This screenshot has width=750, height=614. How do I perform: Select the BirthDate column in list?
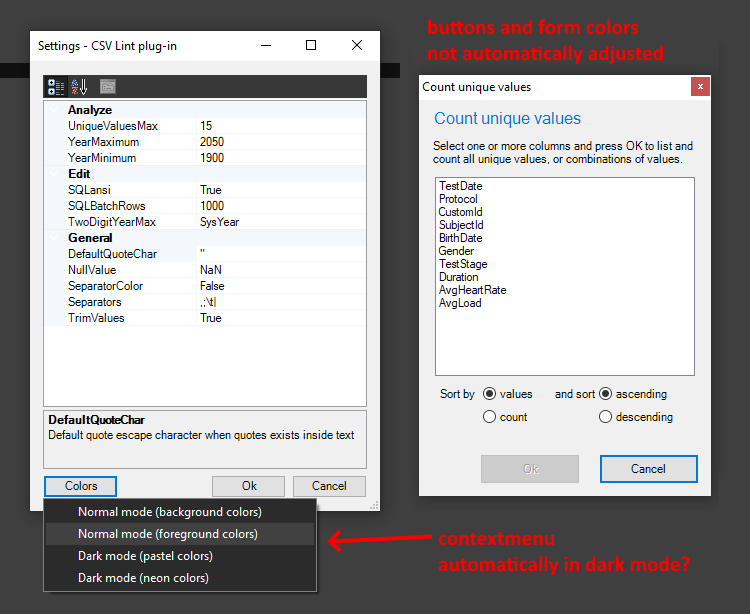coord(460,238)
